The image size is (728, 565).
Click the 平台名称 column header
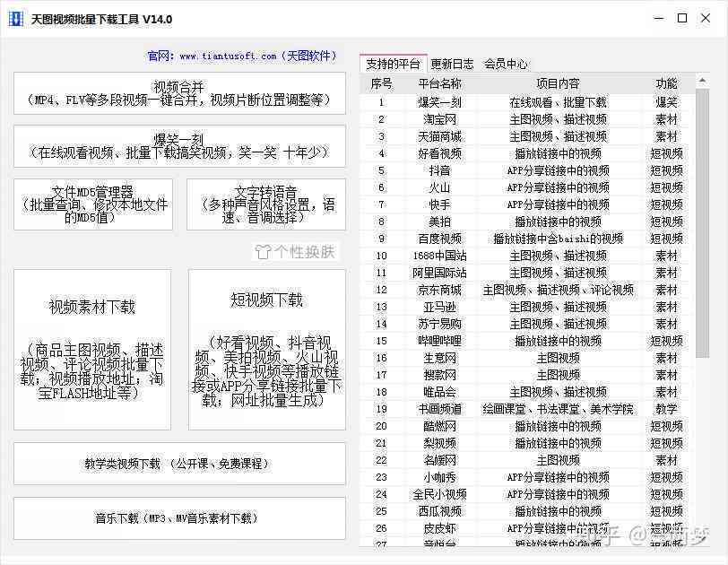[x=439, y=83]
